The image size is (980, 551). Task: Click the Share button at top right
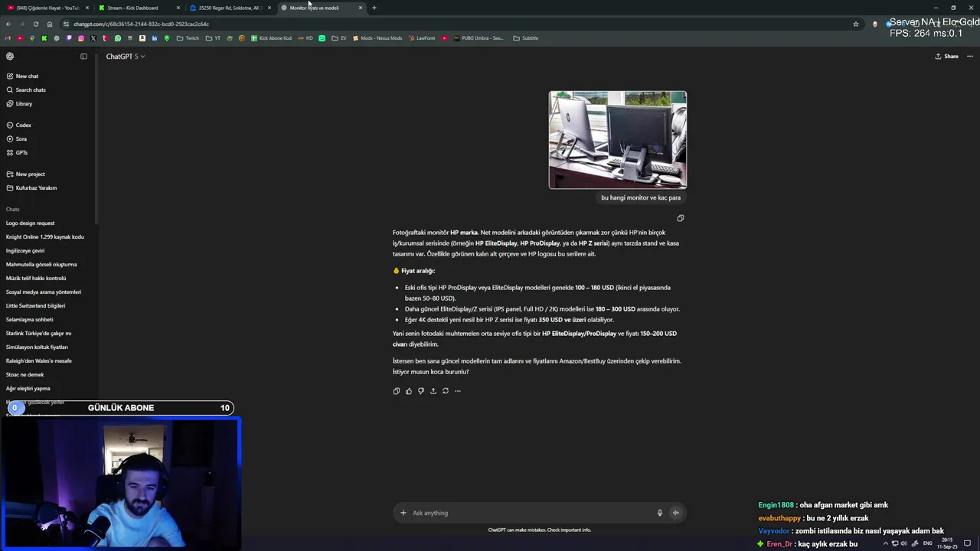946,56
